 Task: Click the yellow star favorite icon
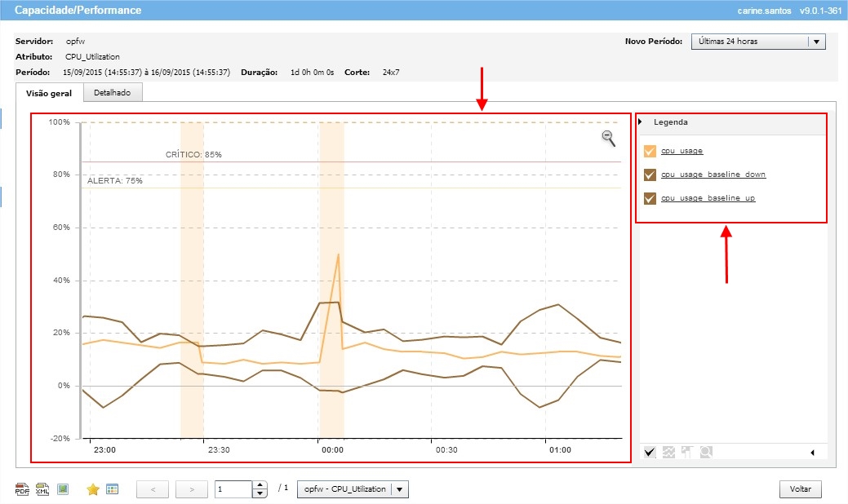[93, 489]
